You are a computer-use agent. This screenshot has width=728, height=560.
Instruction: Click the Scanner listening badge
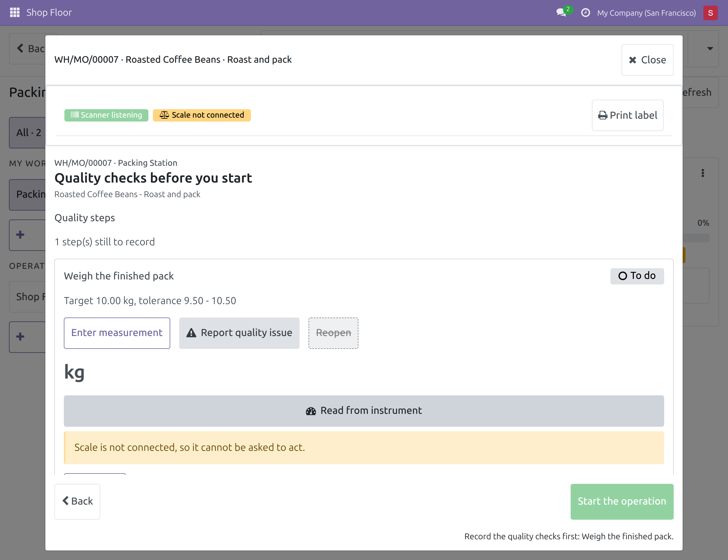(106, 115)
